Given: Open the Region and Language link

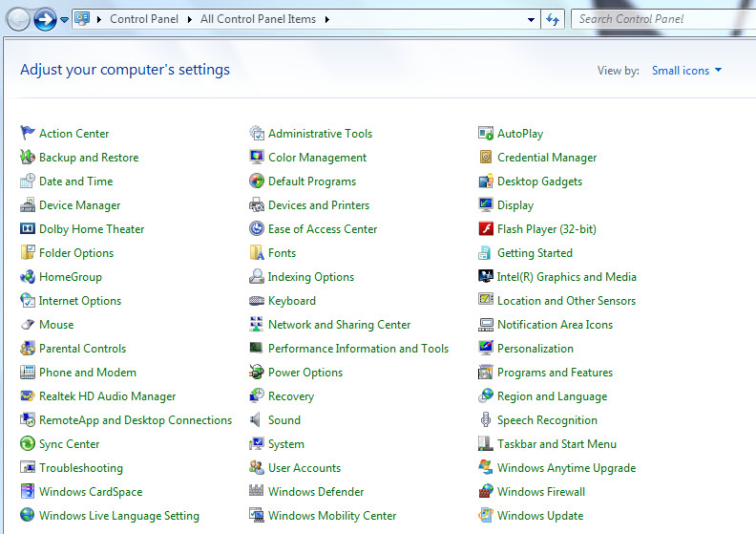Looking at the screenshot, I should [552, 396].
